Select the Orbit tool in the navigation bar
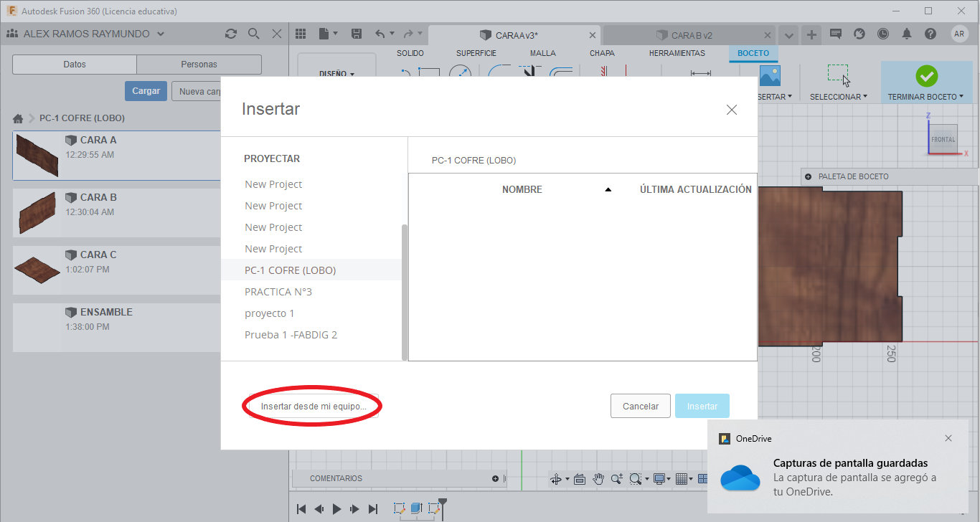 [555, 479]
